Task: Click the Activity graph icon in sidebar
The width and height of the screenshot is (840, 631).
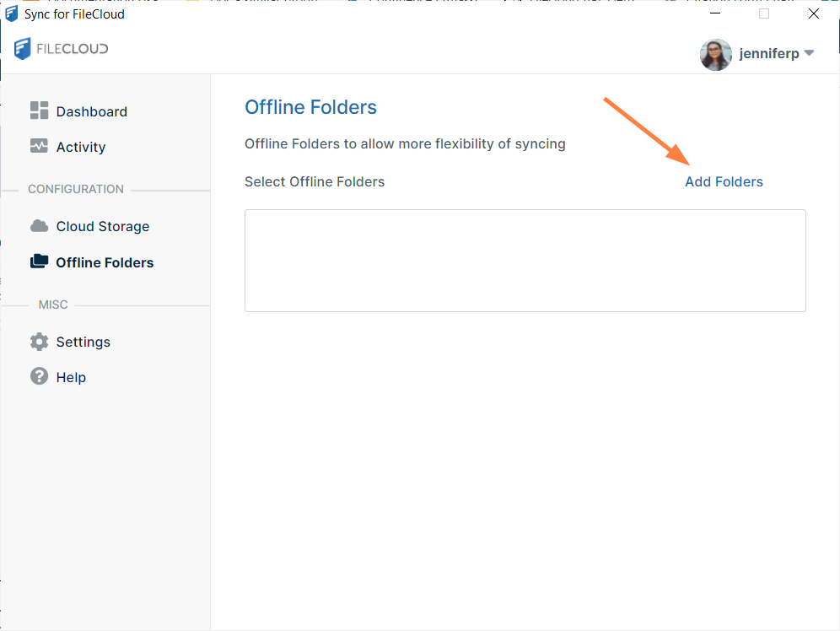Action: [39, 147]
